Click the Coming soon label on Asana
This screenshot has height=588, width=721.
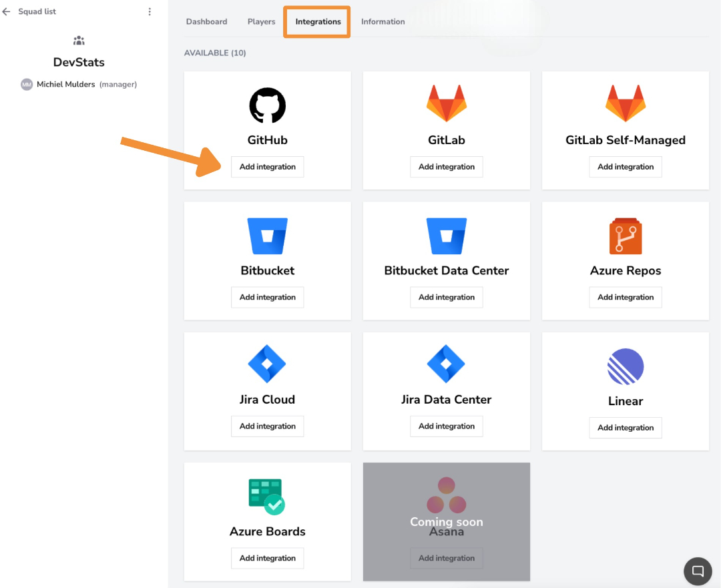pyautogui.click(x=447, y=522)
